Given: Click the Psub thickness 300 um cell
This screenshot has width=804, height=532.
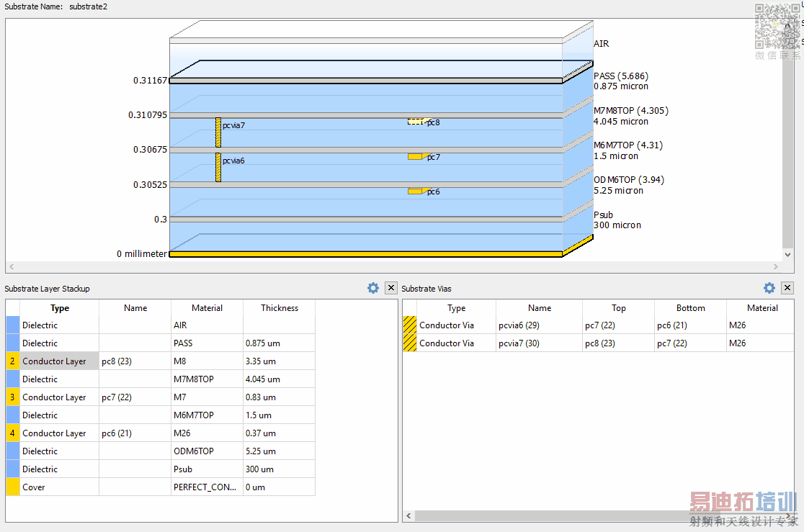Looking at the screenshot, I should click(x=279, y=469).
